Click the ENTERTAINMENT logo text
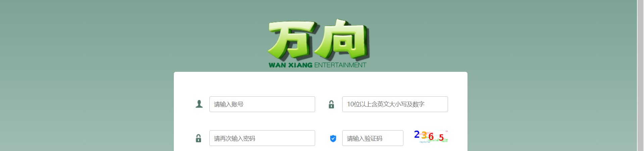 click(340, 65)
